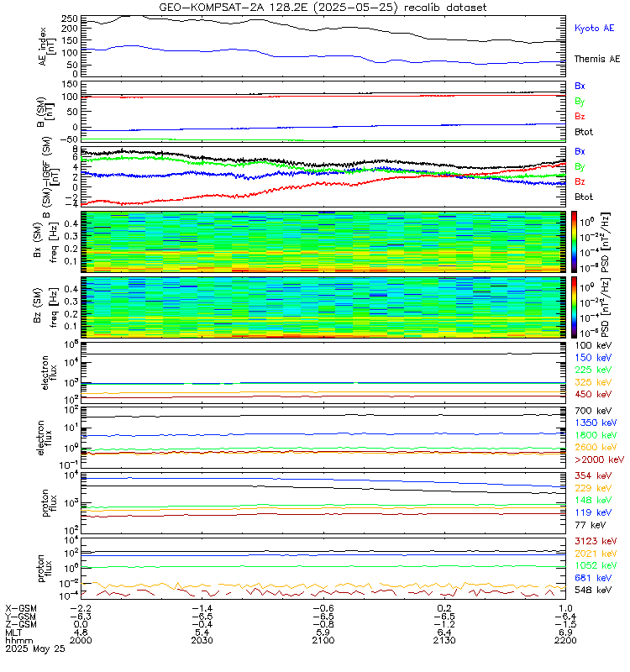The width and height of the screenshot is (630, 672).
Task: Click the Y-GSM value -6.4
Action: [565, 617]
